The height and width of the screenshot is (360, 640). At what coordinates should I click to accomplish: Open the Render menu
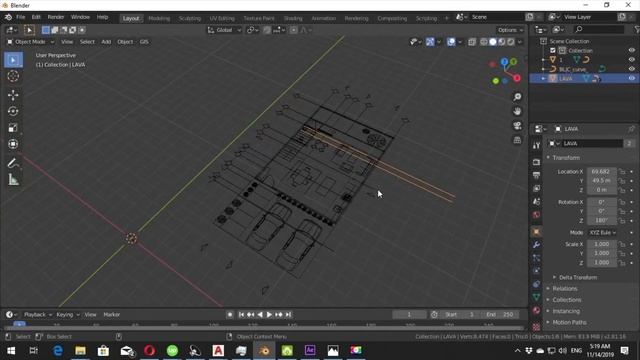tap(56, 18)
